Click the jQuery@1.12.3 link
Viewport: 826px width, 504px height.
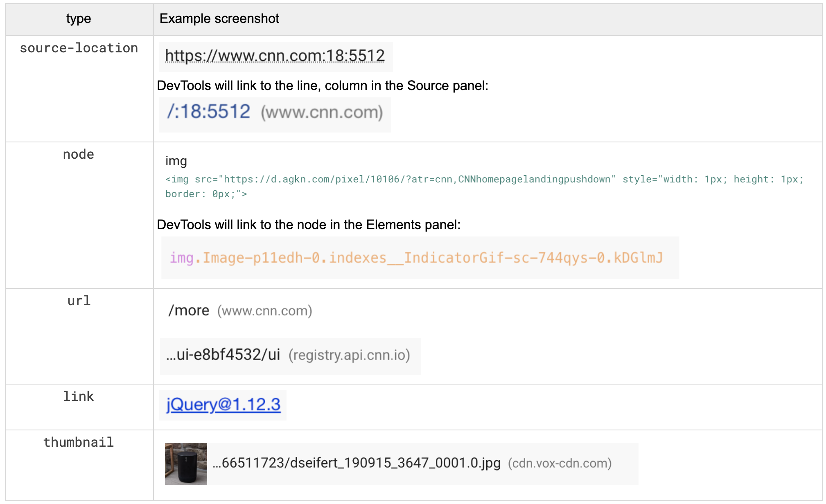click(223, 405)
